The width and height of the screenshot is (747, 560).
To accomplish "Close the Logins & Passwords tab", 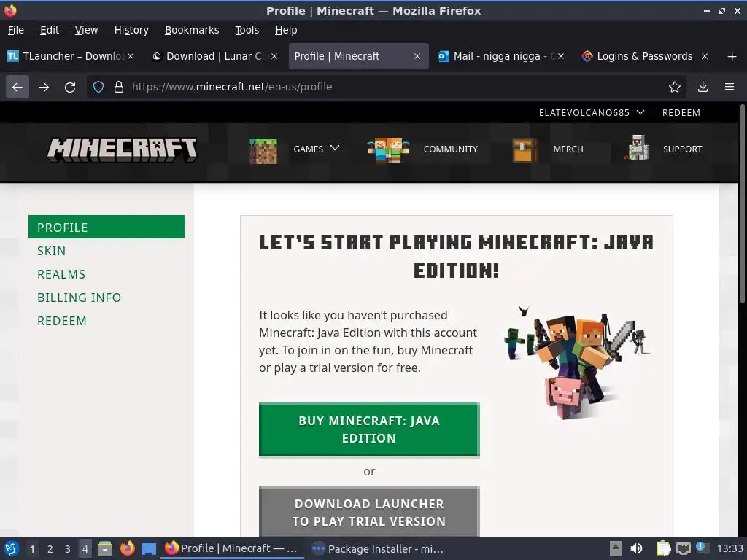I will [x=704, y=56].
